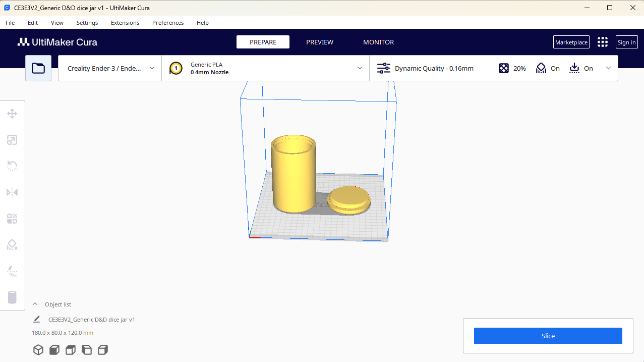Viewport: 644px width, 362px height.
Task: Expand the Generic PLA material dropdown
Action: point(266,68)
